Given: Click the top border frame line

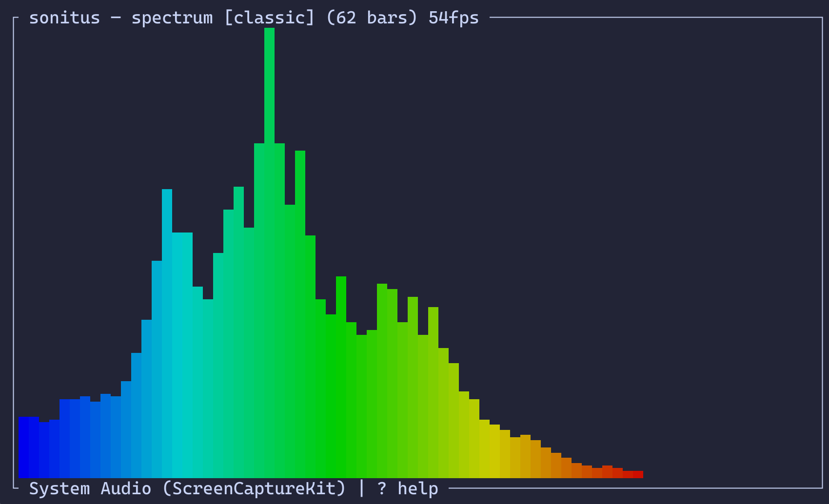Looking at the screenshot, I should coord(634,18).
